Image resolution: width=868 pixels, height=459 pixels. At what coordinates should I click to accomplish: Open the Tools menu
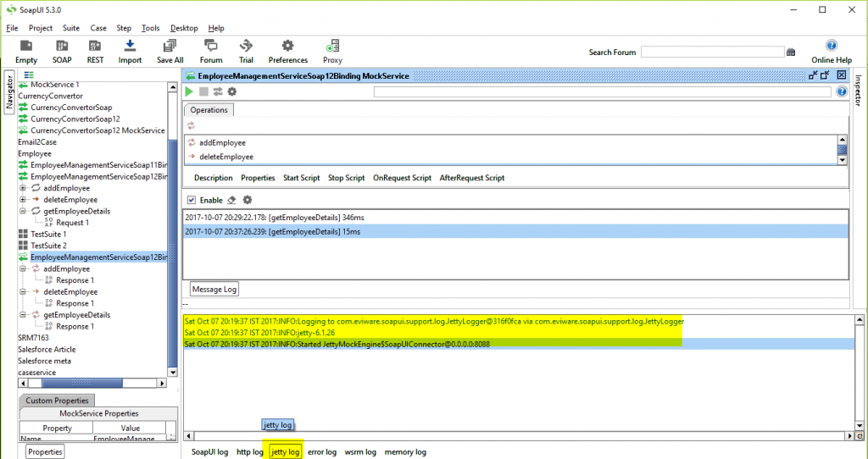point(150,28)
